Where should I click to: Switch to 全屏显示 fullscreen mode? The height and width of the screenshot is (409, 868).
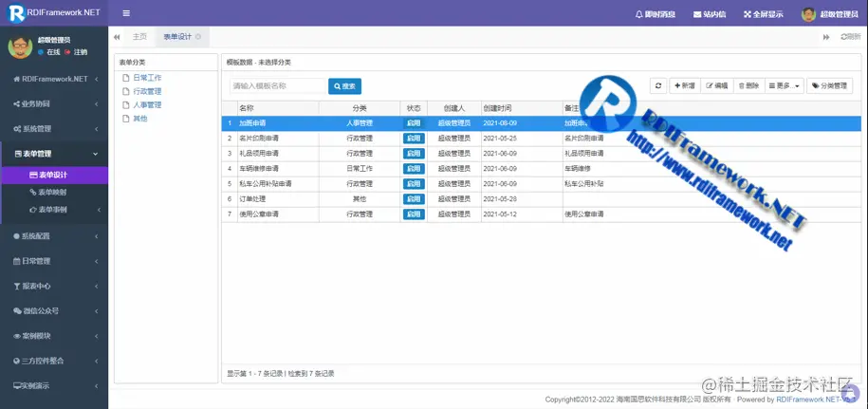tap(764, 14)
